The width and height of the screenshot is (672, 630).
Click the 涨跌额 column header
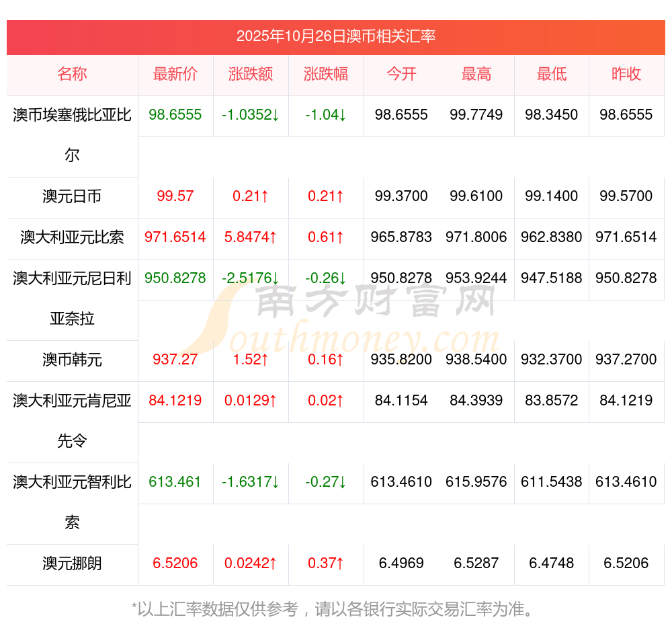click(x=251, y=75)
